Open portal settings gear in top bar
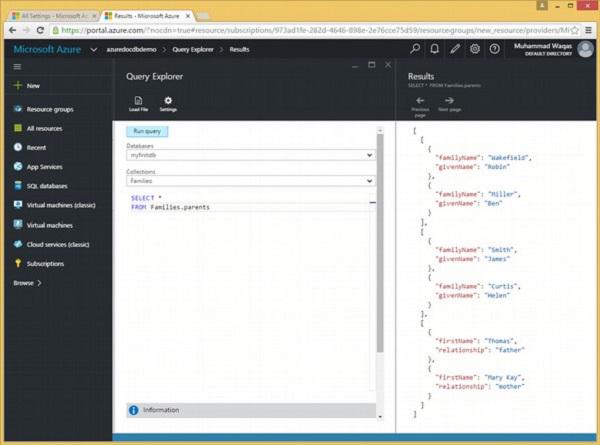 [475, 48]
